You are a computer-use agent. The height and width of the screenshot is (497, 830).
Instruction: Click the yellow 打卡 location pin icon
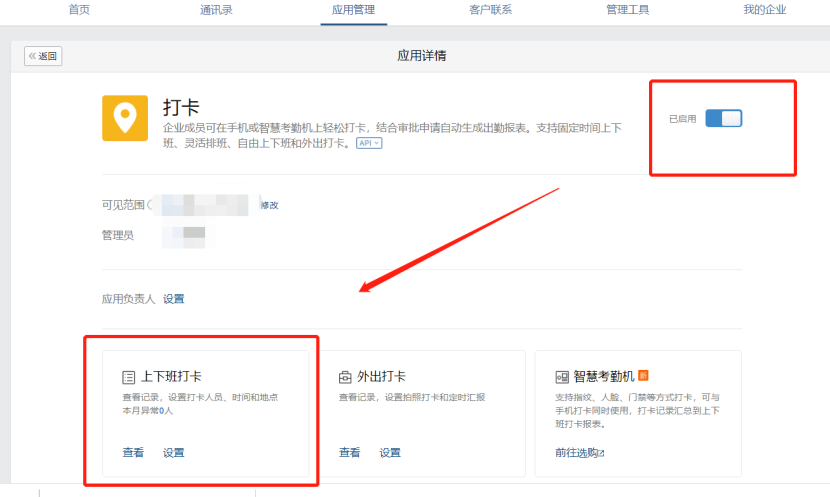click(125, 119)
